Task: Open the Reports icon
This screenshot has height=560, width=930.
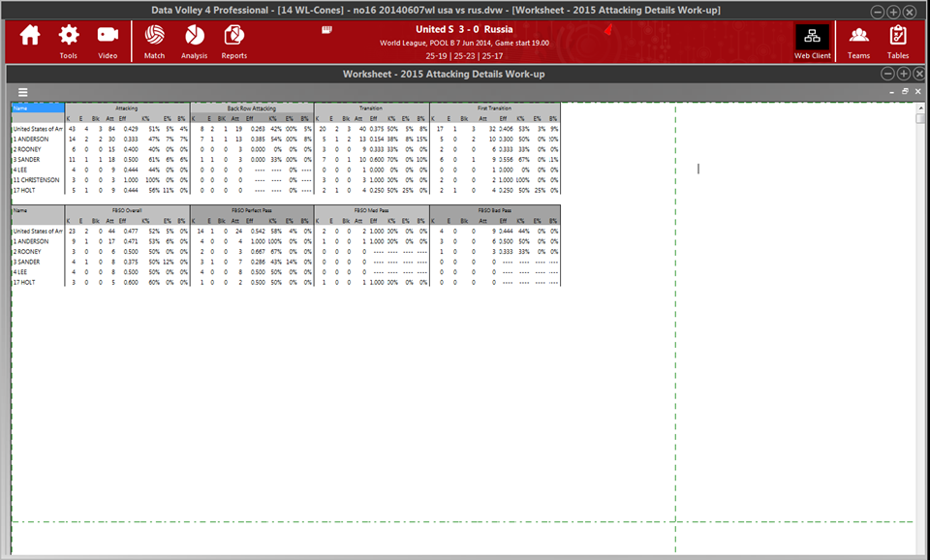Action: pyautogui.click(x=233, y=41)
